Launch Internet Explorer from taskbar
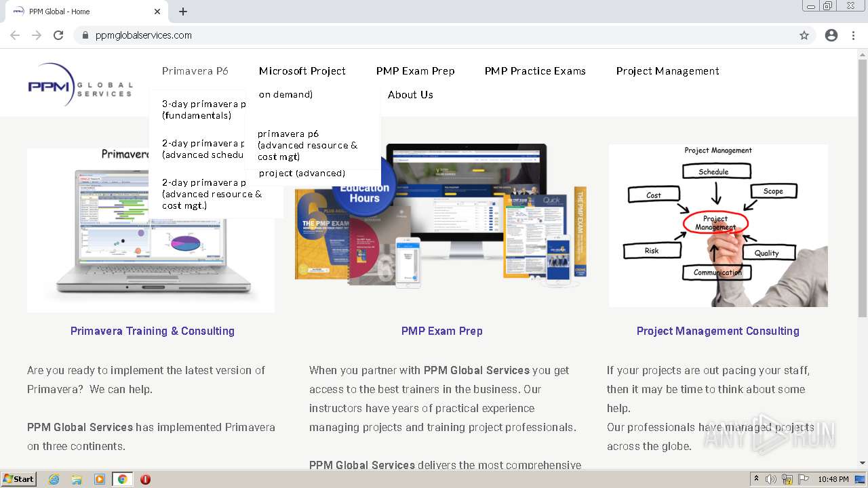 coord(54,479)
